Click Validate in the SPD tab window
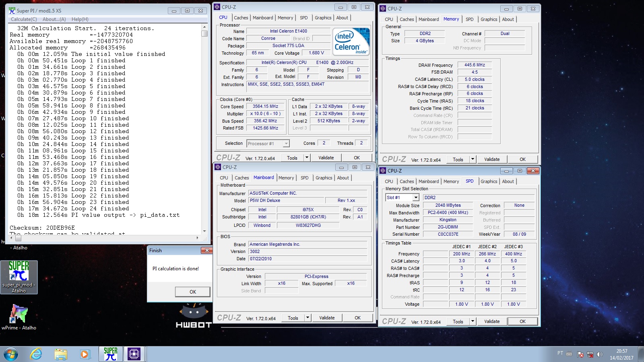The image size is (644, 362). coord(492,321)
